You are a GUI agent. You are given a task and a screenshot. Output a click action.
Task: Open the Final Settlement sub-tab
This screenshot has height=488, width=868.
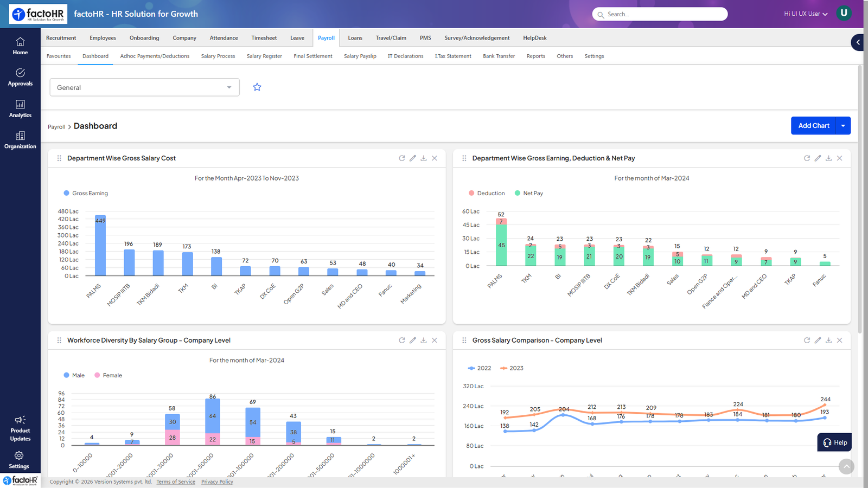coord(313,56)
